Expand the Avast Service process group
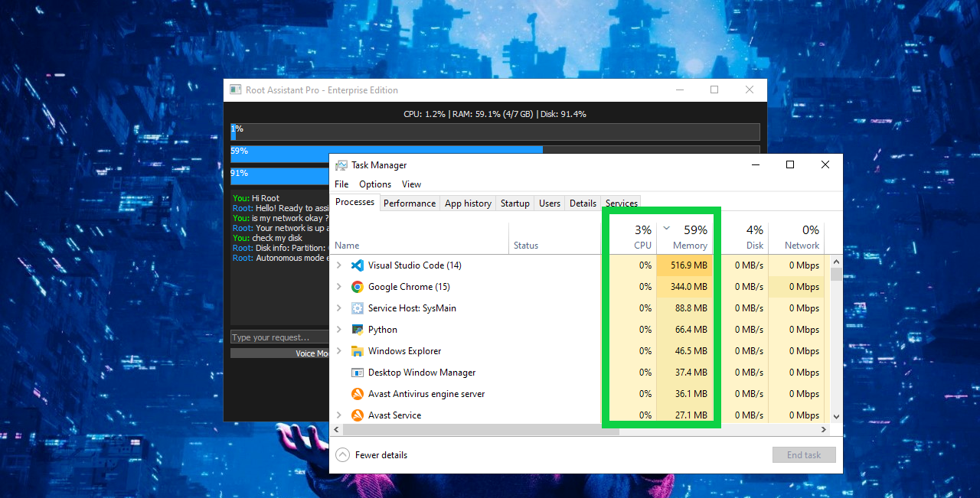This screenshot has width=980, height=498. coord(339,415)
